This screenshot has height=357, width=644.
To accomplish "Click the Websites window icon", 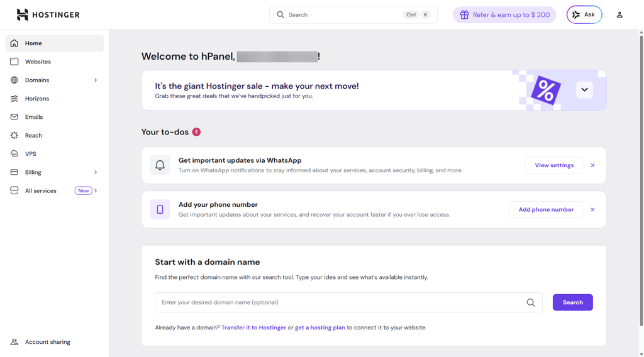I will pyautogui.click(x=14, y=62).
